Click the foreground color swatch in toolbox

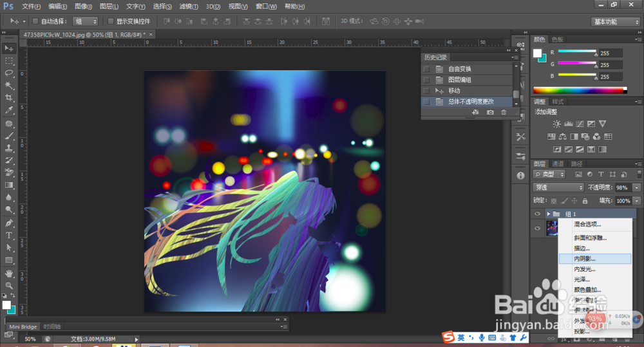pos(6,305)
